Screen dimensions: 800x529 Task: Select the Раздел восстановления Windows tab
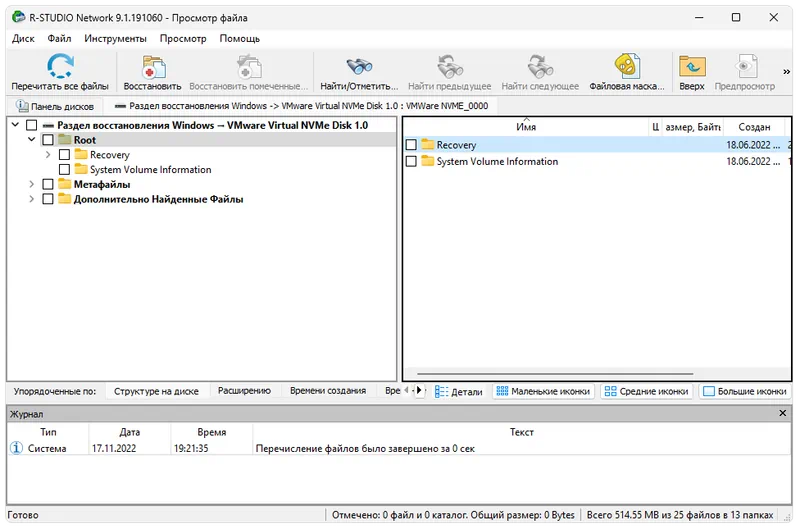tap(302, 106)
